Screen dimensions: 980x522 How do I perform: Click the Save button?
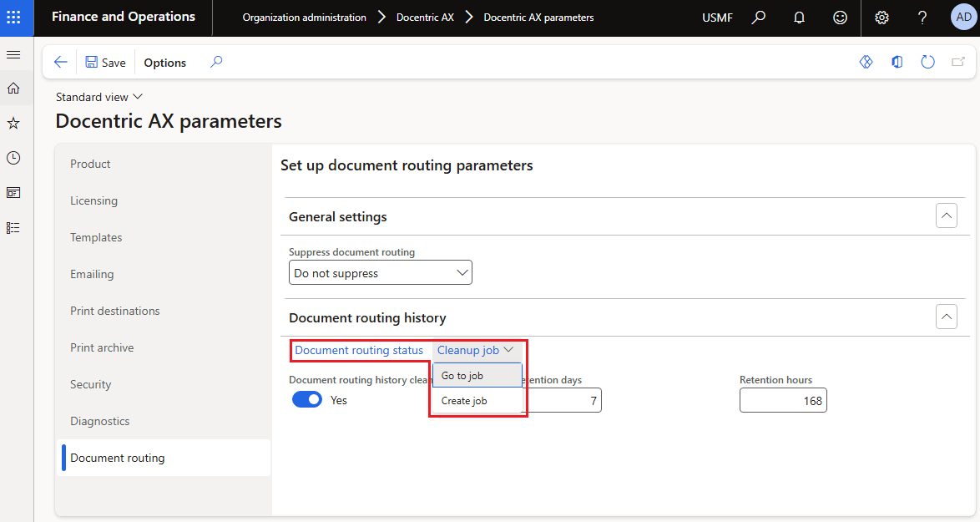click(105, 63)
